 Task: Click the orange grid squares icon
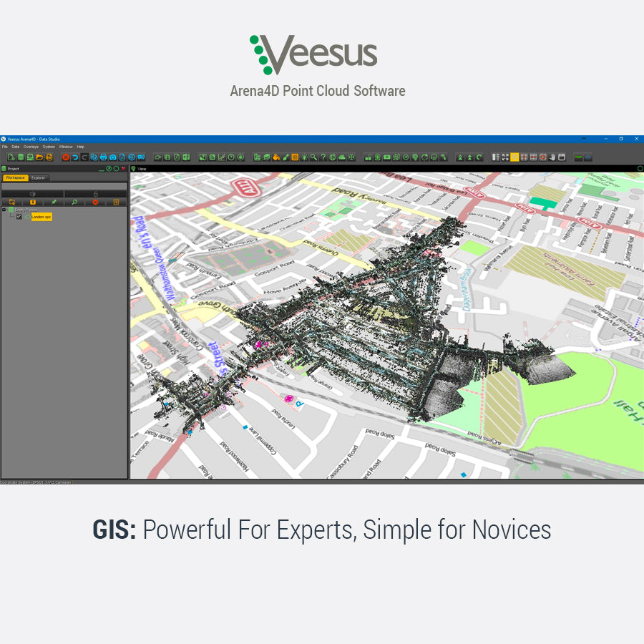point(295,157)
